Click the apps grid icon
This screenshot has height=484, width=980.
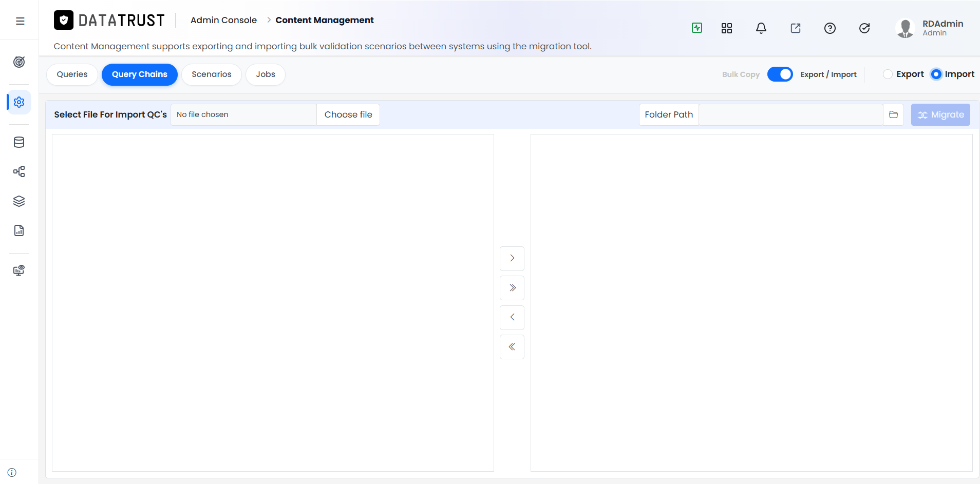coord(727,28)
